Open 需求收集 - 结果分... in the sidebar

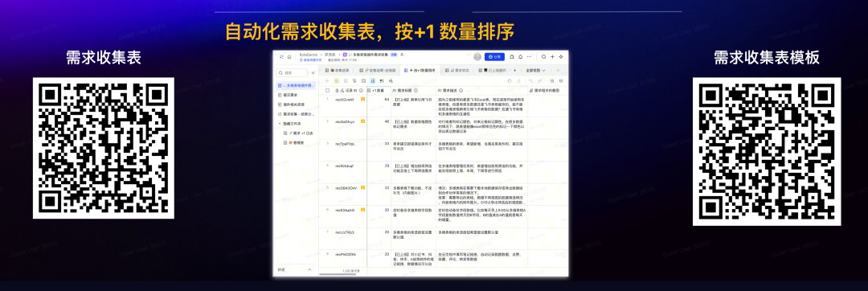[x=296, y=113]
